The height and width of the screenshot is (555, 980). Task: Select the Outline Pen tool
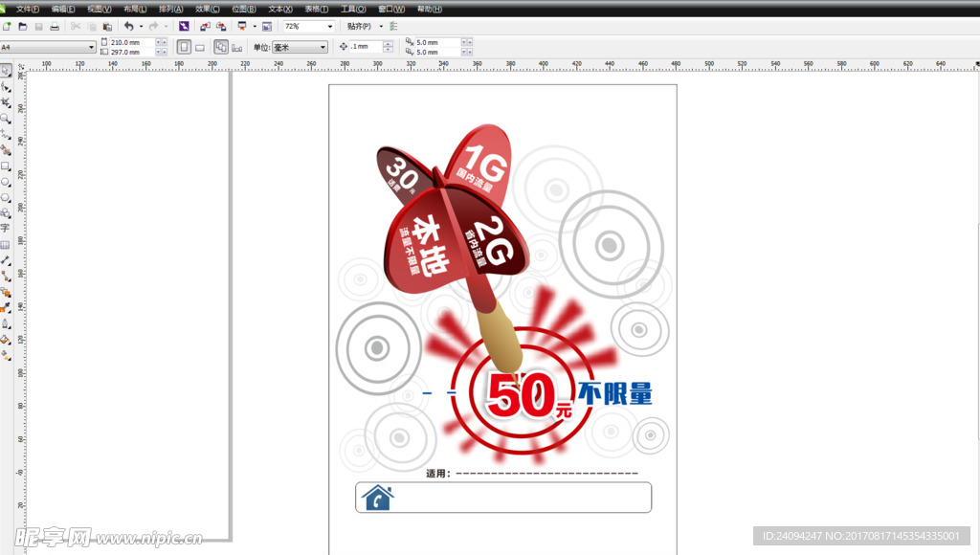(x=6, y=323)
